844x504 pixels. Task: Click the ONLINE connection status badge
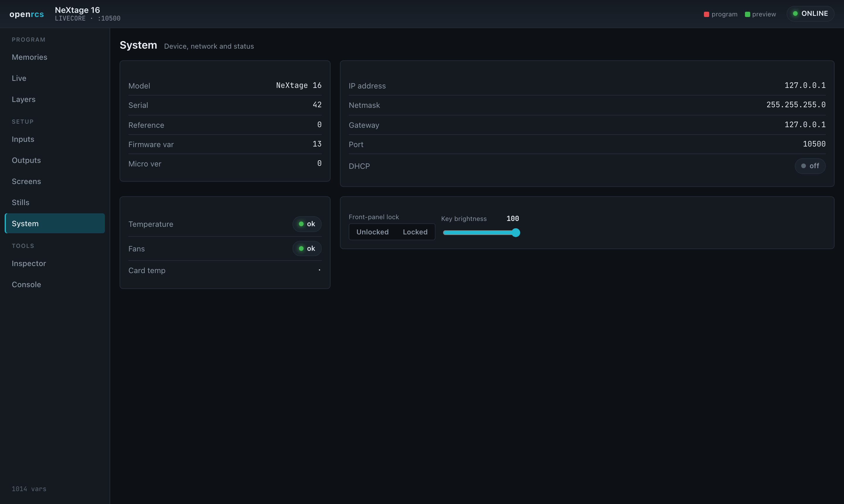point(810,13)
